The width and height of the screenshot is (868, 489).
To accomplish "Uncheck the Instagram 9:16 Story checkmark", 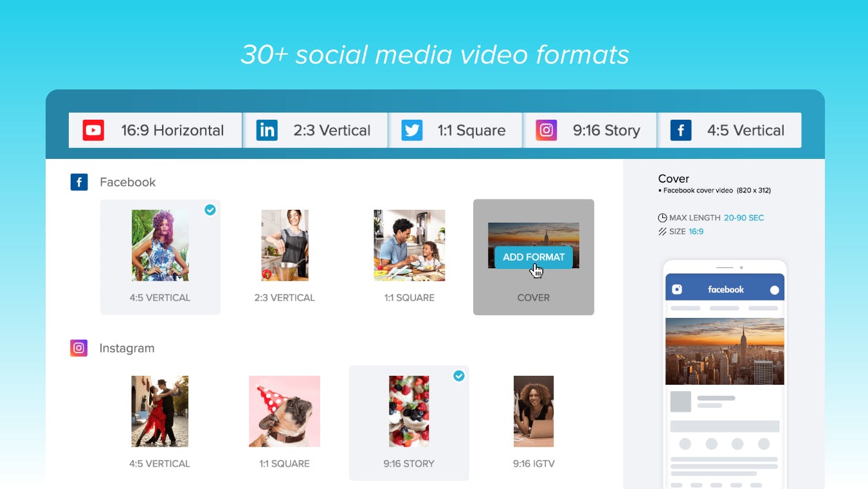I will (x=459, y=376).
